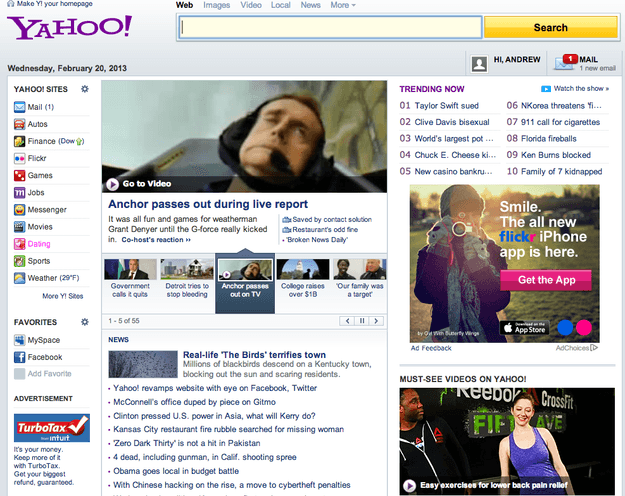Click the yellow Search button
The width and height of the screenshot is (625, 496).
[x=551, y=28]
